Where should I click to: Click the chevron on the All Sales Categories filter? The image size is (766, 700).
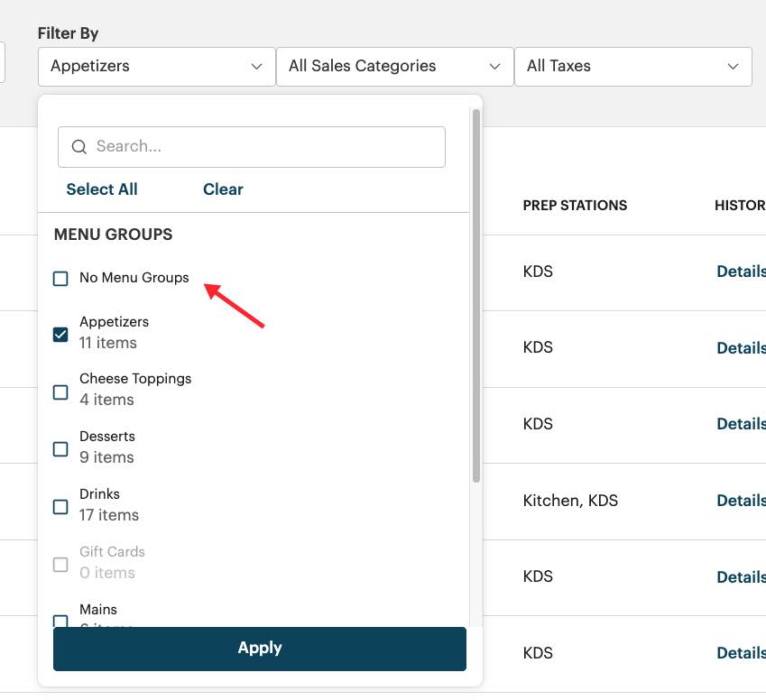coord(494,66)
